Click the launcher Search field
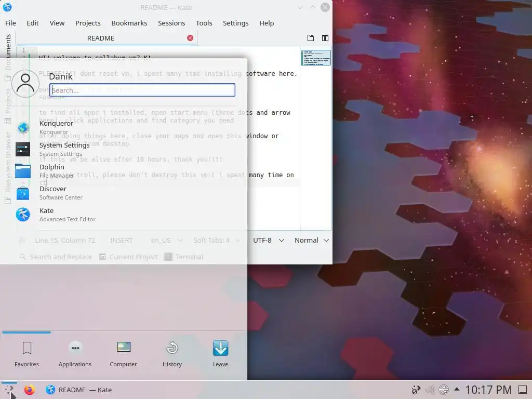The height and width of the screenshot is (399, 532). click(x=142, y=90)
